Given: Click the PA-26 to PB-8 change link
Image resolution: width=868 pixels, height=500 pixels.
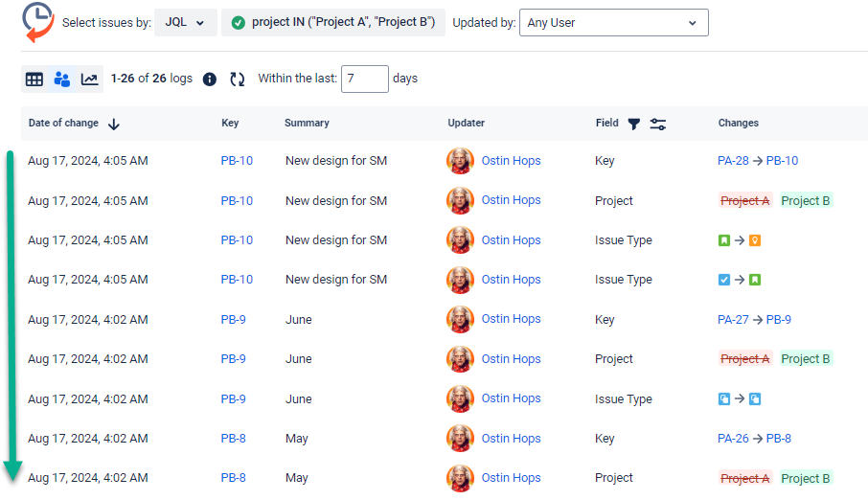Looking at the screenshot, I should 754,439.
